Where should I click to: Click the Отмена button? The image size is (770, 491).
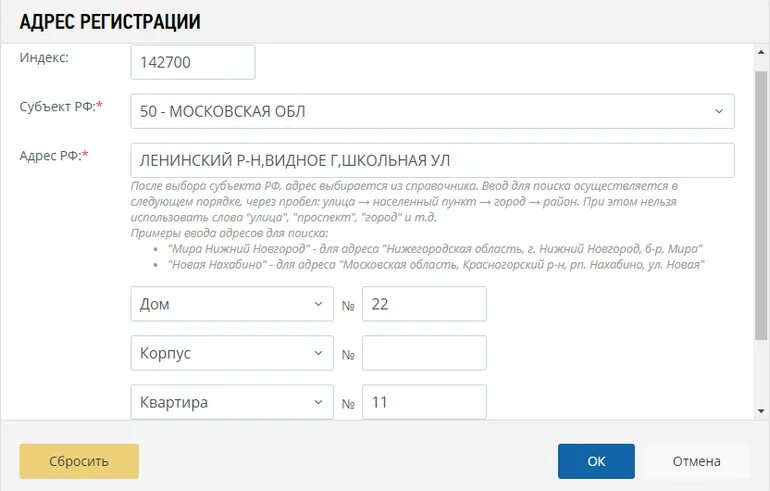(696, 461)
